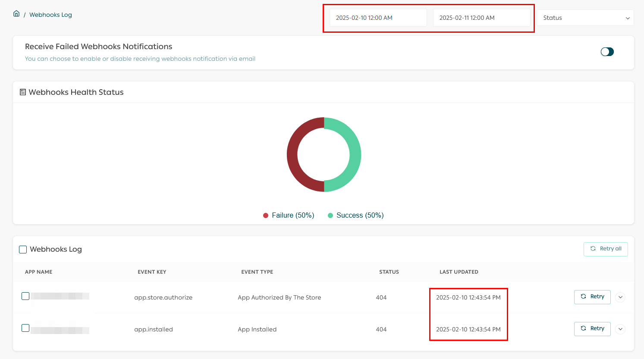
Task: Click the Success legend green dot
Action: [330, 215]
